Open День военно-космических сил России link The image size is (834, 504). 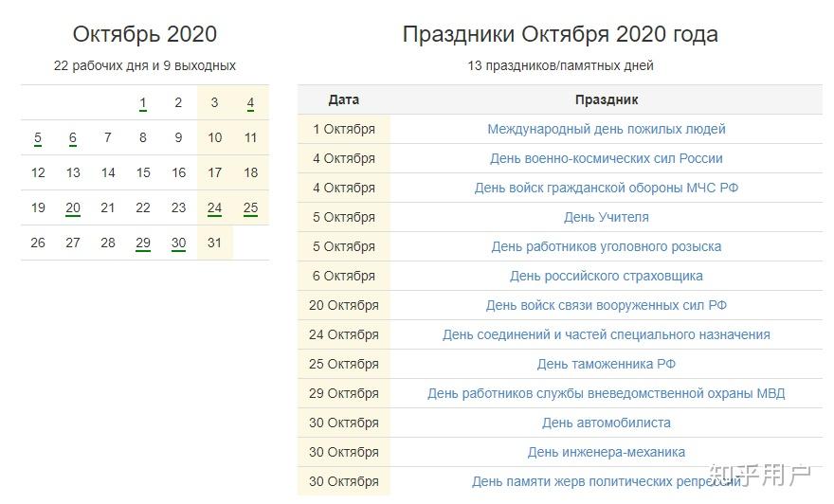point(606,158)
